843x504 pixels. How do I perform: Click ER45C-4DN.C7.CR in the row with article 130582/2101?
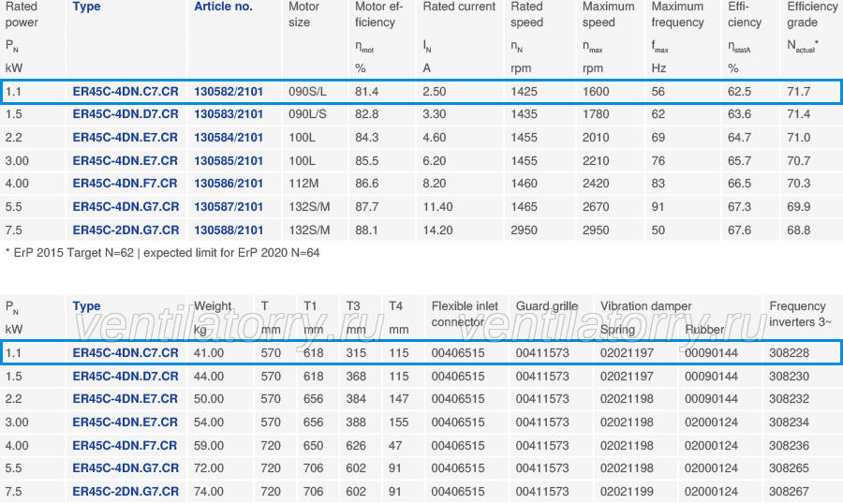(126, 92)
